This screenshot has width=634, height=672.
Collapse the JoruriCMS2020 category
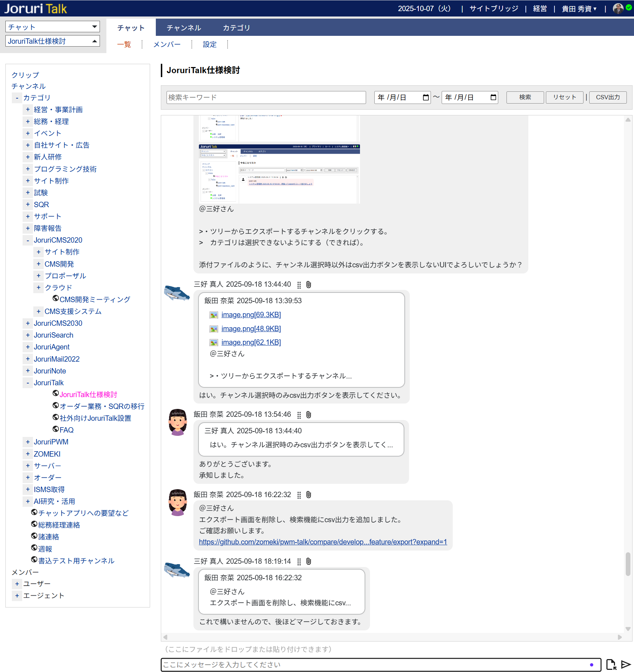pyautogui.click(x=28, y=240)
